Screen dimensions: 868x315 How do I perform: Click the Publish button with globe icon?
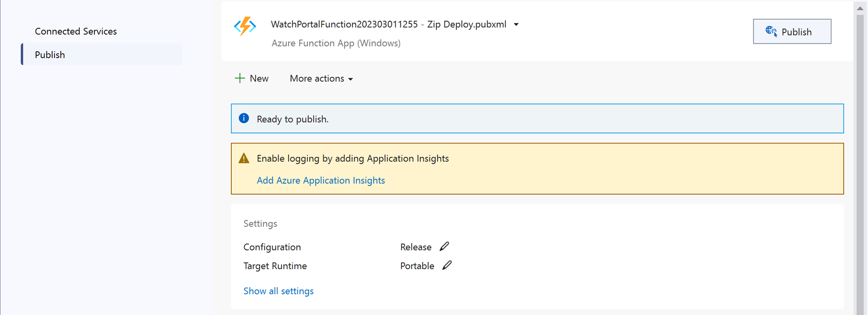[792, 31]
